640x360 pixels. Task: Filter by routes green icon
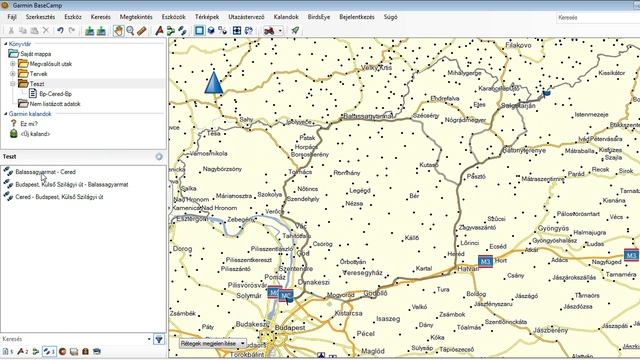tap(36, 351)
